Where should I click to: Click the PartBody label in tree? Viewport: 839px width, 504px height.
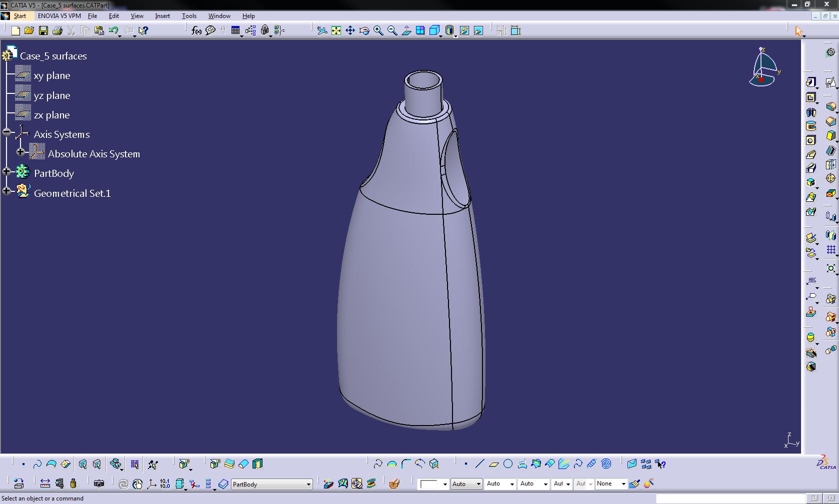54,173
